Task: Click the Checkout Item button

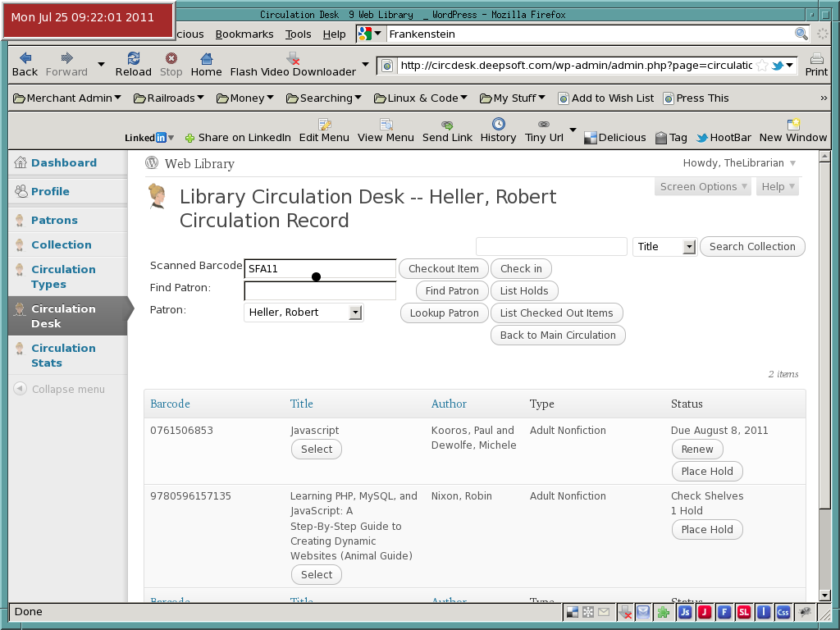Action: tap(444, 269)
